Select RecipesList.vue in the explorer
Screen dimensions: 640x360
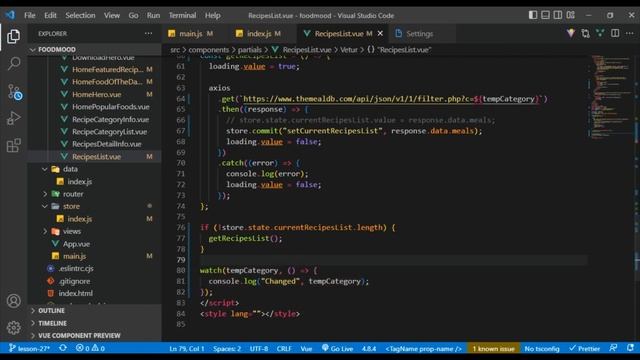click(x=96, y=157)
